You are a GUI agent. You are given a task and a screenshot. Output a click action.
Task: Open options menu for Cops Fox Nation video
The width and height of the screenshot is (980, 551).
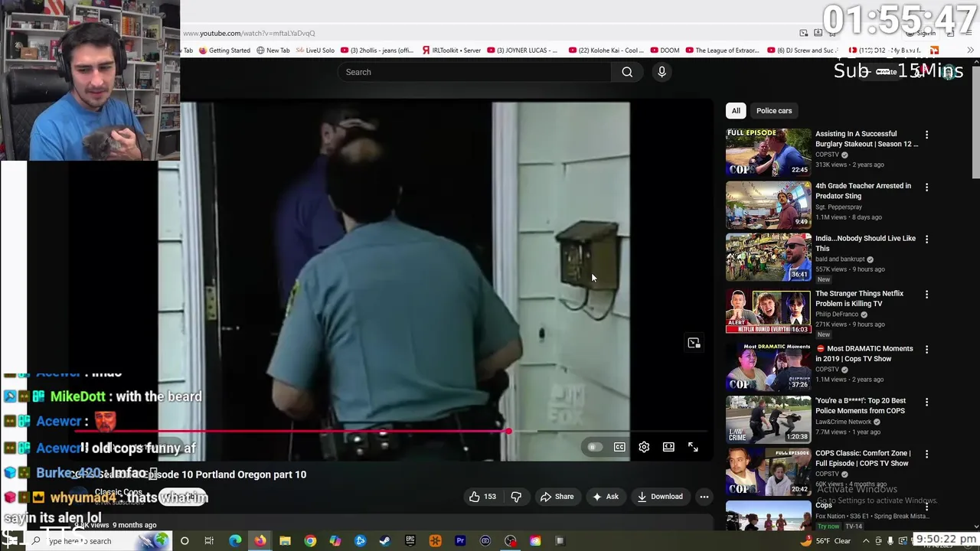[926, 506]
